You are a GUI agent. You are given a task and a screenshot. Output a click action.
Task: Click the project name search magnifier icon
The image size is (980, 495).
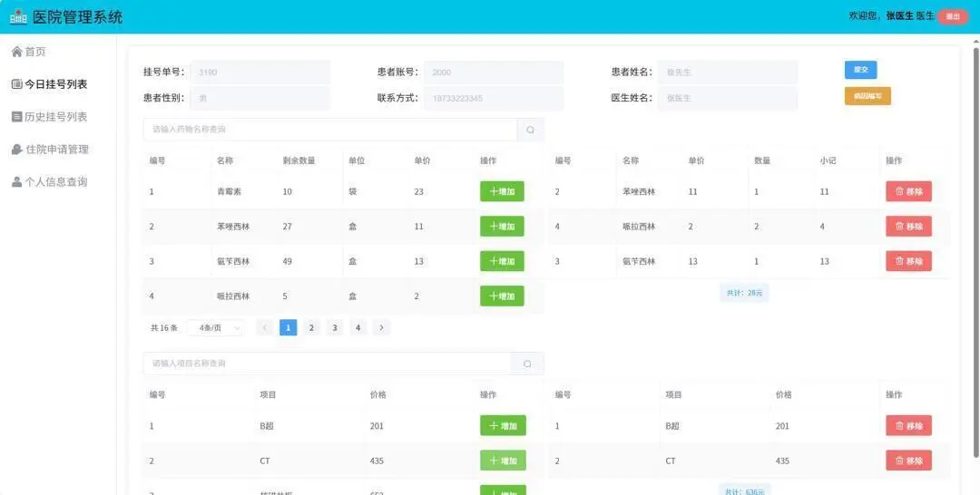(527, 364)
